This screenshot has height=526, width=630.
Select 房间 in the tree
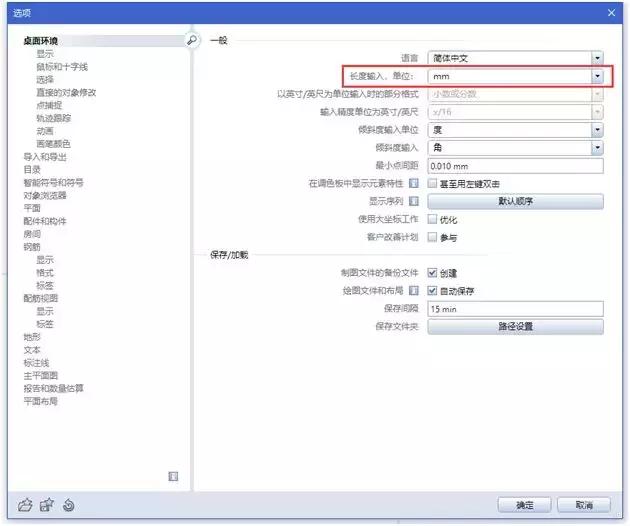32,234
